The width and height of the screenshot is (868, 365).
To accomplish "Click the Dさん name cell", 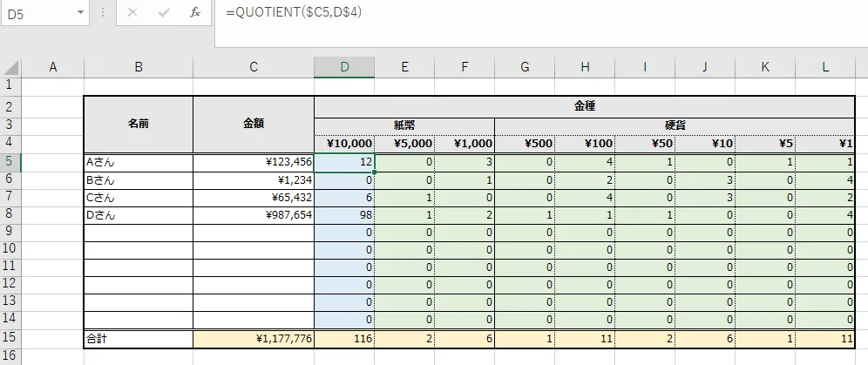I will [x=139, y=216].
